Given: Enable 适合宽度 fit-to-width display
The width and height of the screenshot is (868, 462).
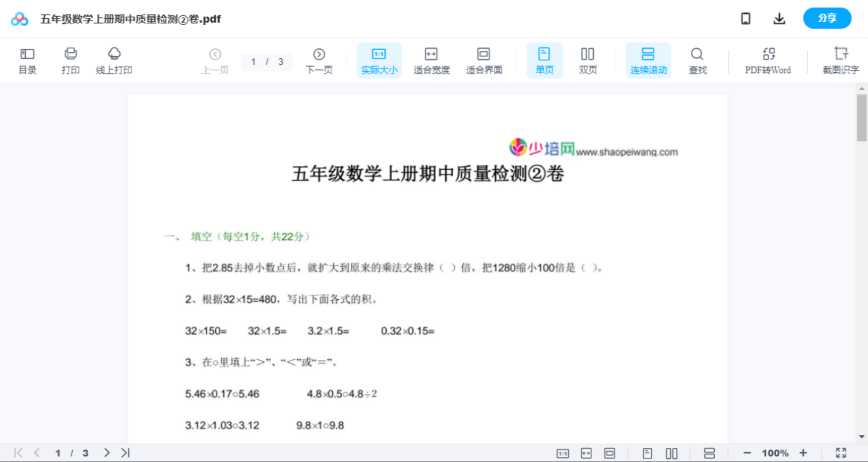Looking at the screenshot, I should (431, 60).
